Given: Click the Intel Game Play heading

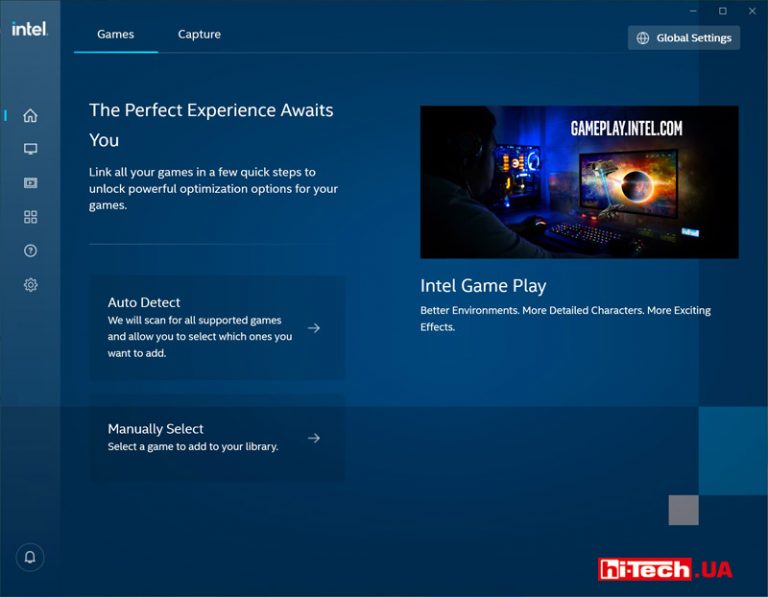Looking at the screenshot, I should [x=483, y=286].
